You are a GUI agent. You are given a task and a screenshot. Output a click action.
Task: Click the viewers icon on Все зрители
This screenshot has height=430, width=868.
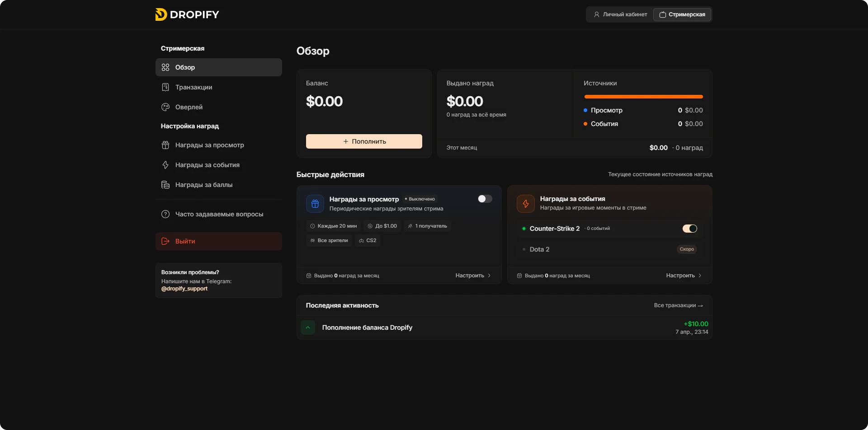(x=312, y=240)
